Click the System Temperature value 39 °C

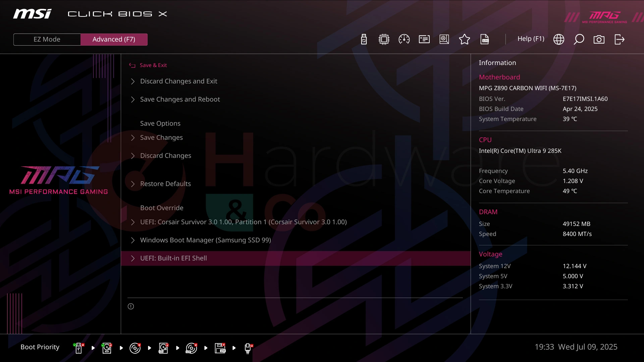[570, 119]
